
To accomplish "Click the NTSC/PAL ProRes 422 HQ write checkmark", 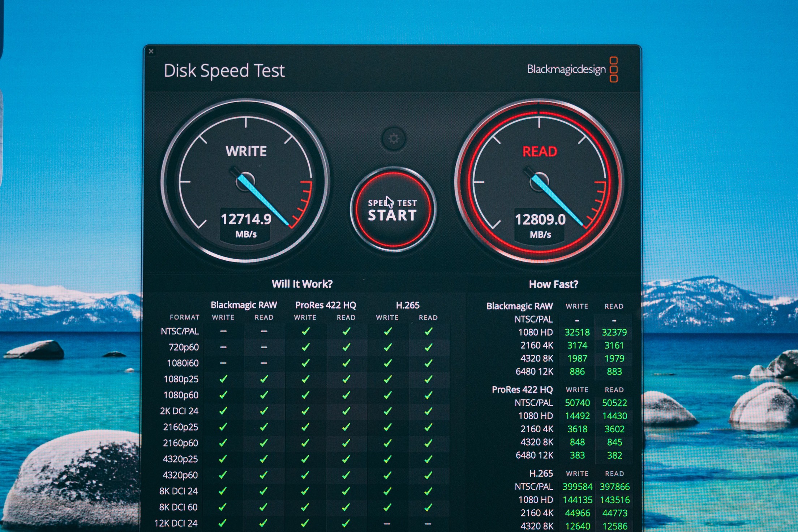I will [x=305, y=331].
